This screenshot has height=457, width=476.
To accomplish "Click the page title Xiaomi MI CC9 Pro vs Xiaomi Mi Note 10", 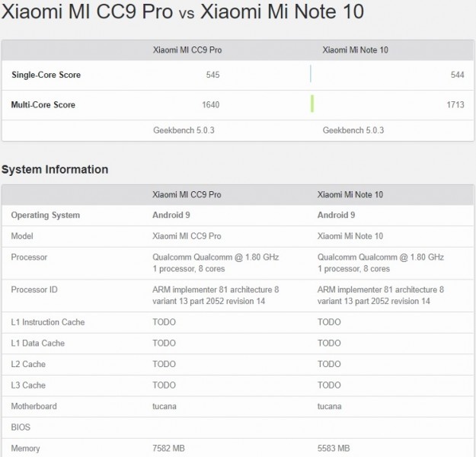I will click(183, 11).
